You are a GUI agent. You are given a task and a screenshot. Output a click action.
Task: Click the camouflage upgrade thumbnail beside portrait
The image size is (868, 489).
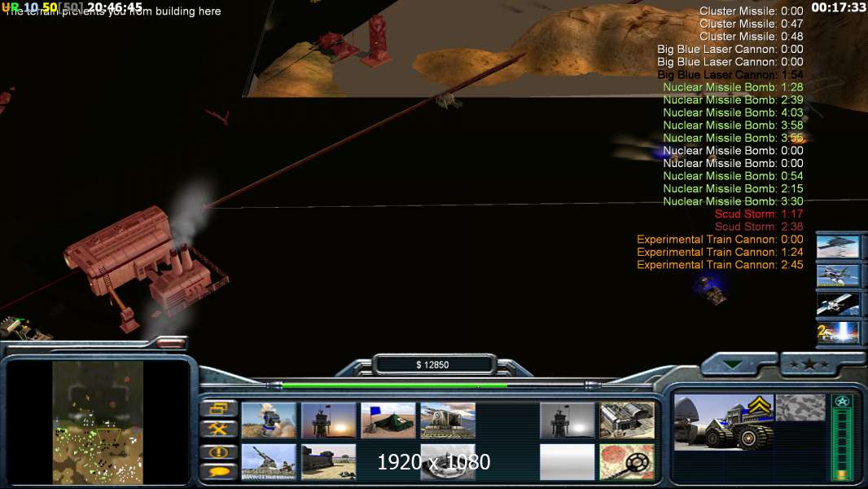(x=800, y=407)
